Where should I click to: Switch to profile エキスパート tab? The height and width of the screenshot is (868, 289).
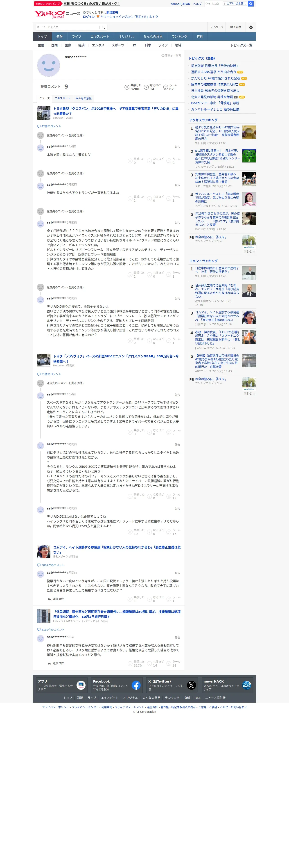(63, 98)
